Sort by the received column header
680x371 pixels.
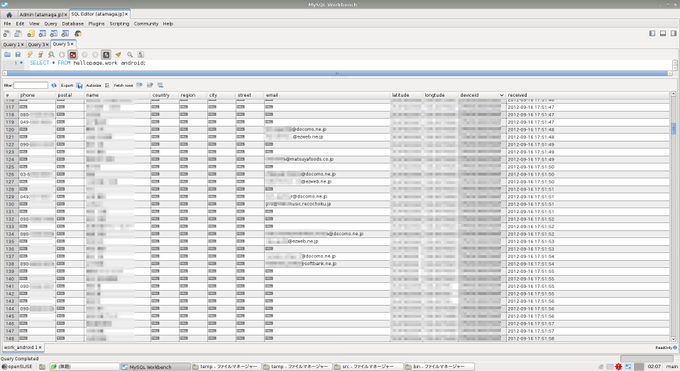tap(588, 95)
